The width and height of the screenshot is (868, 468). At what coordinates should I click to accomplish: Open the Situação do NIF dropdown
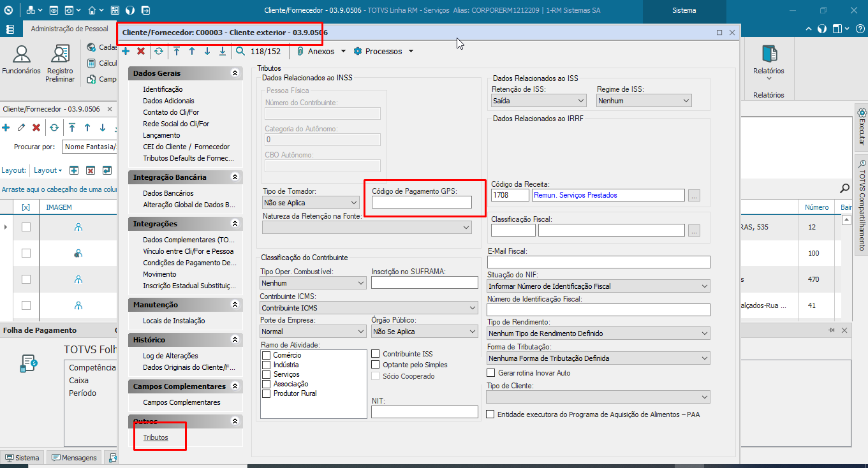pyautogui.click(x=598, y=286)
